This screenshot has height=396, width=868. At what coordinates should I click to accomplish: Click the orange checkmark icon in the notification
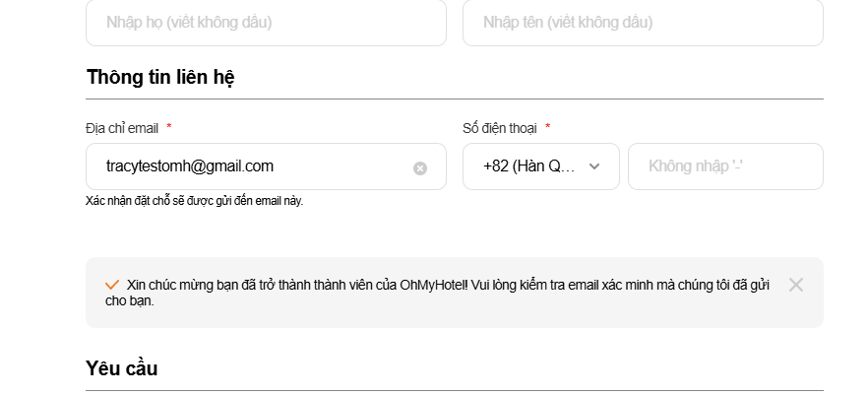(x=112, y=285)
